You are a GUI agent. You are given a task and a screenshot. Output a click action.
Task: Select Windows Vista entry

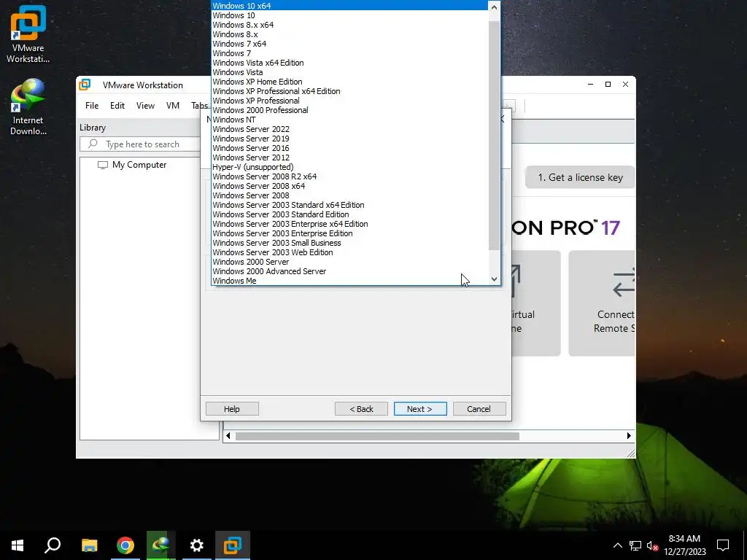coord(349,72)
